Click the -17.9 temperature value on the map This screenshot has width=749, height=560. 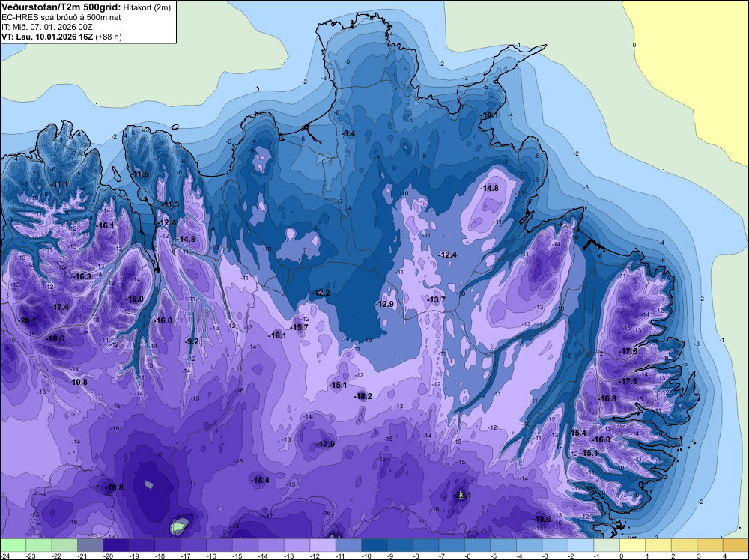coord(326,444)
